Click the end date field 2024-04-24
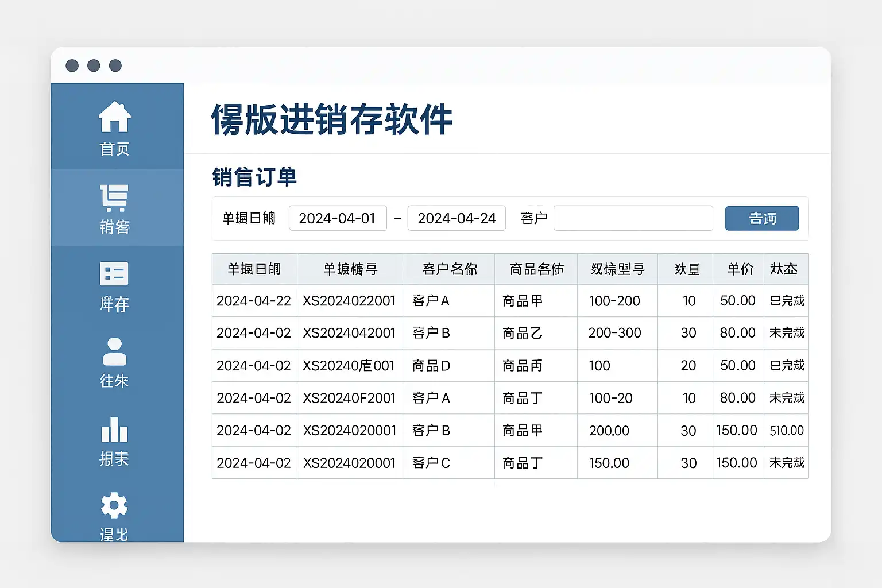Viewport: 882px width, 588px height. pyautogui.click(x=457, y=218)
